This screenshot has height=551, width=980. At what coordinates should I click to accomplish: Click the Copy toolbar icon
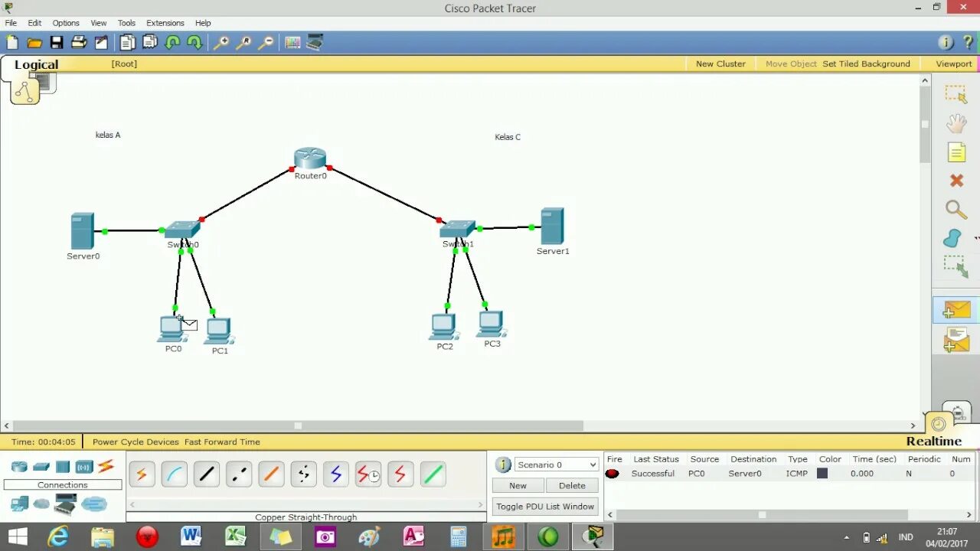click(x=127, y=43)
